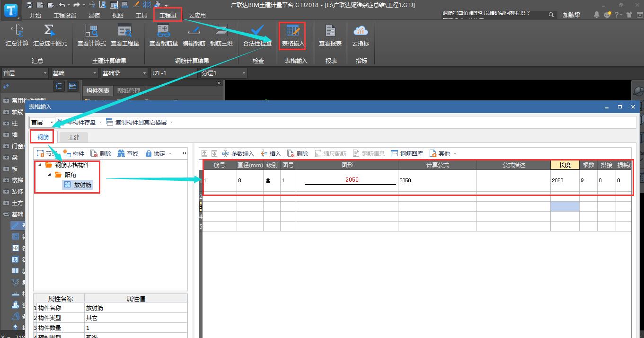The height and width of the screenshot is (338, 644).
Task: Switch to the 土建 tab in dialog
Action: pos(74,137)
